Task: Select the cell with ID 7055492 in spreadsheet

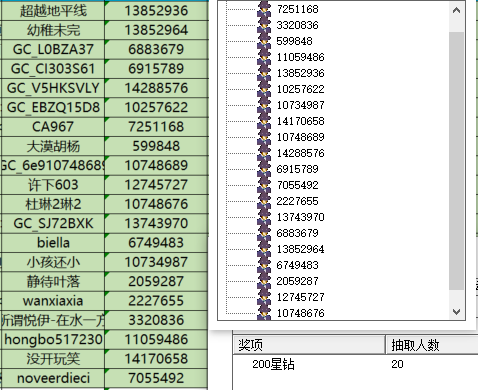Action: point(156,378)
